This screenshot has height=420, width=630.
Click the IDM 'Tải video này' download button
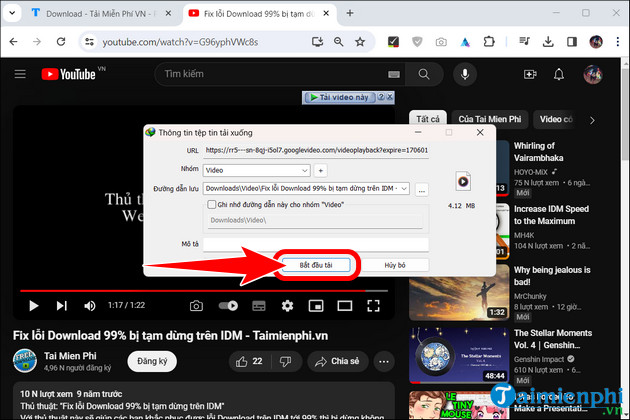pyautogui.click(x=340, y=97)
